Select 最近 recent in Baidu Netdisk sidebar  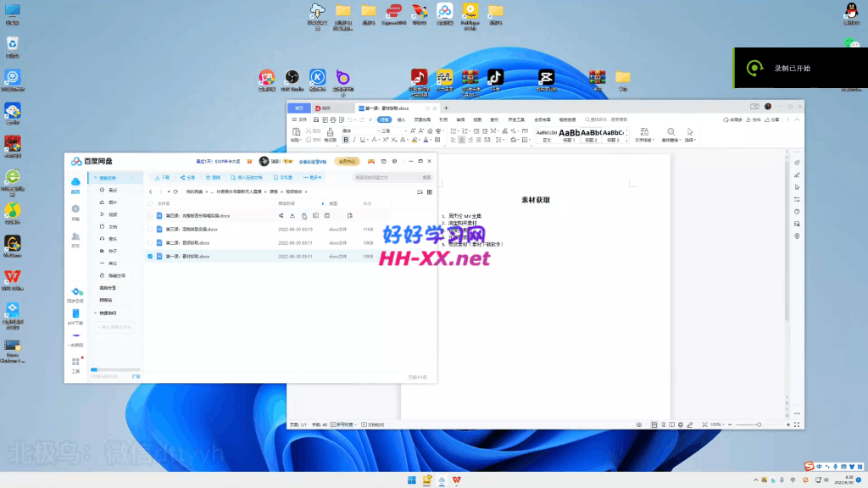(x=113, y=190)
